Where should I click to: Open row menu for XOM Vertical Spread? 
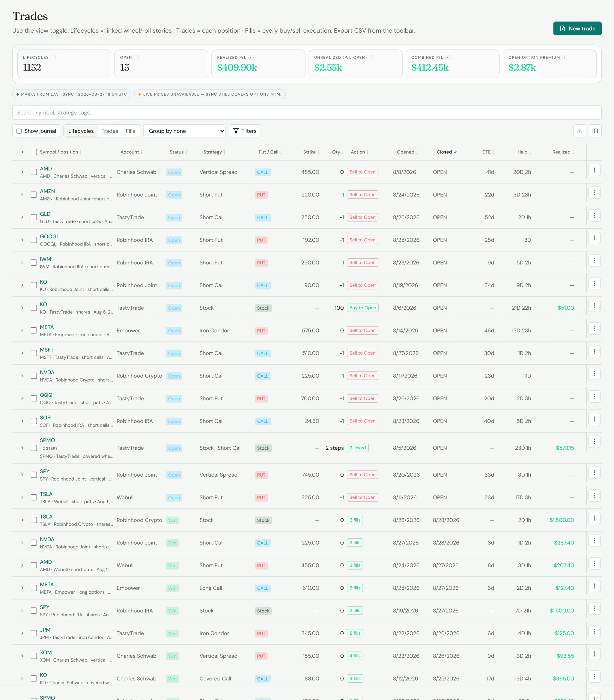[x=595, y=654]
